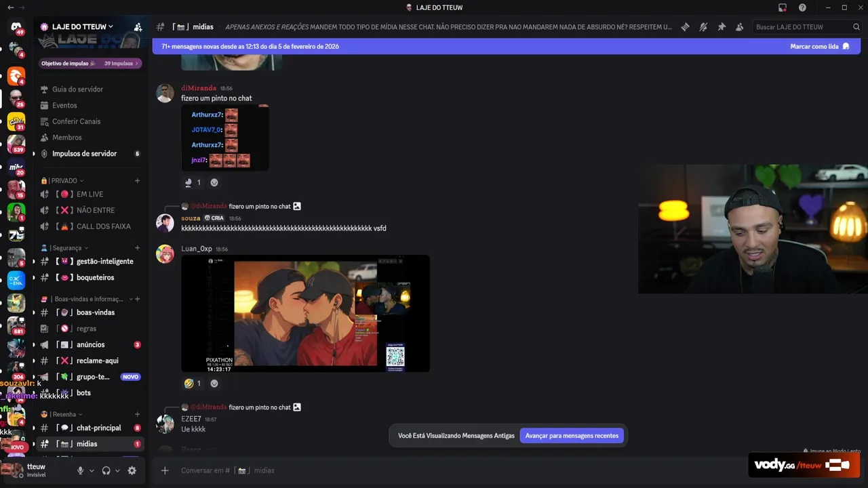The width and height of the screenshot is (868, 488).
Task: Open the attachment plus button in message bar
Action: tap(165, 470)
